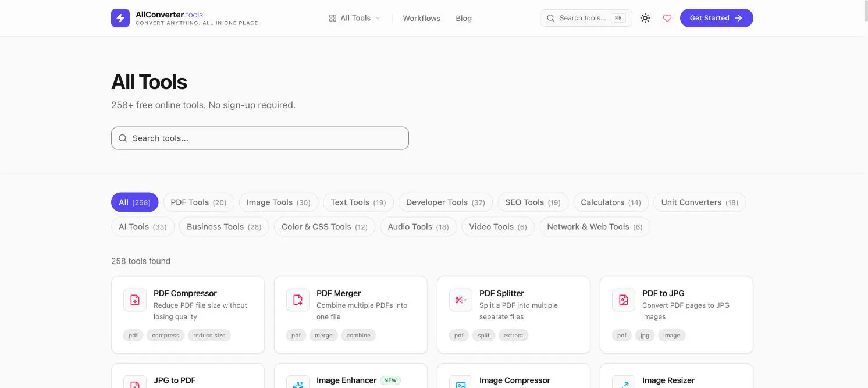Click the "extract" tag on PDF Splitter
The image size is (868, 388).
(x=514, y=336)
